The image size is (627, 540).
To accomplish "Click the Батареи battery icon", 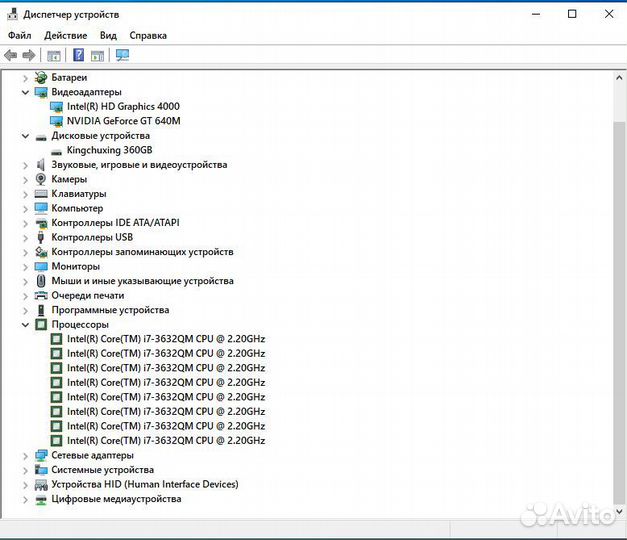I will tap(41, 77).
